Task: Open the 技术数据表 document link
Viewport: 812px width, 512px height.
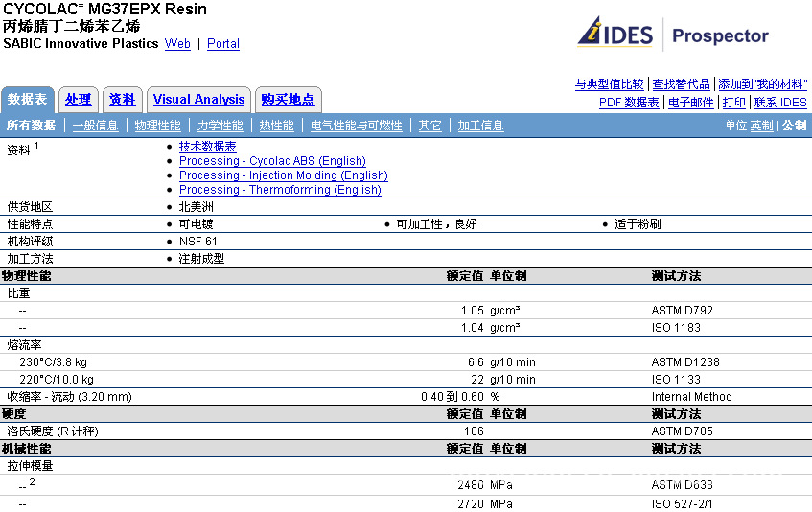Action: [207, 147]
